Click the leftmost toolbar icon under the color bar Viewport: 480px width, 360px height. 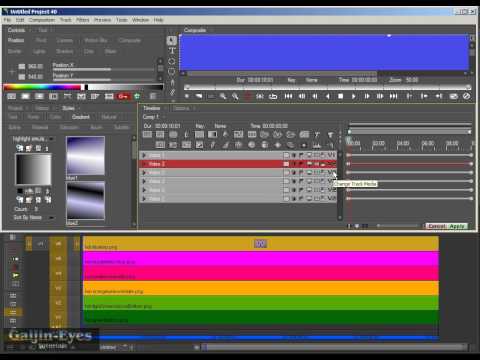[x=12, y=96]
